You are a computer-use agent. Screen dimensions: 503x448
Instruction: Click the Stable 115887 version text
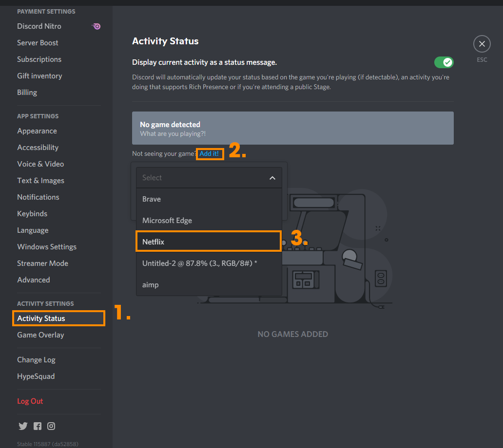47,444
